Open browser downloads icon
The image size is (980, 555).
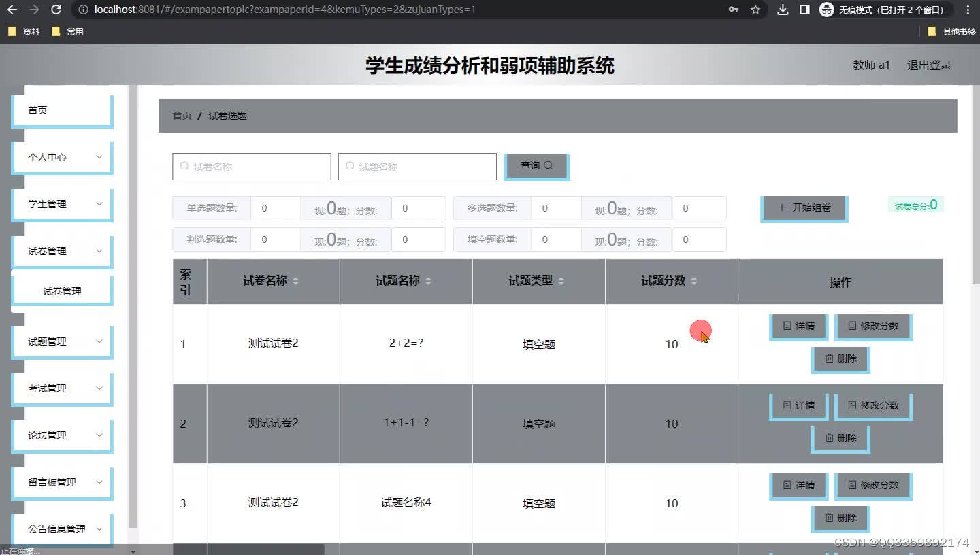783,10
